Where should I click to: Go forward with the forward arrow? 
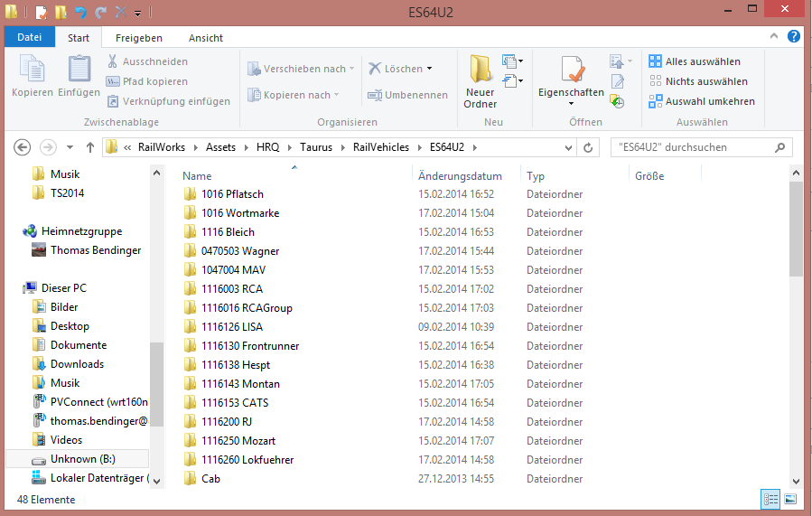tap(48, 147)
